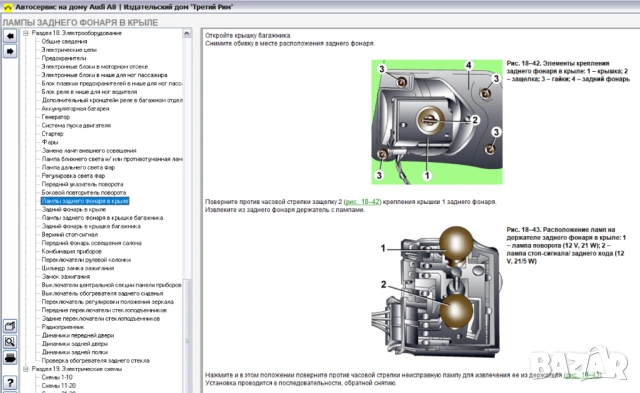Screen dimensions: 640x393
Task: Open the help question mark icon
Action: click(10, 382)
